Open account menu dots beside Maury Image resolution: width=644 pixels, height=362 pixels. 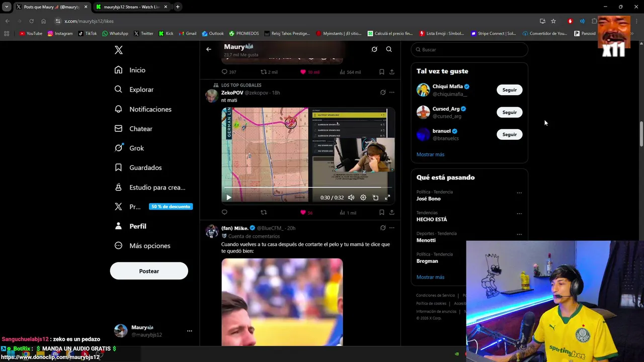[x=190, y=331]
